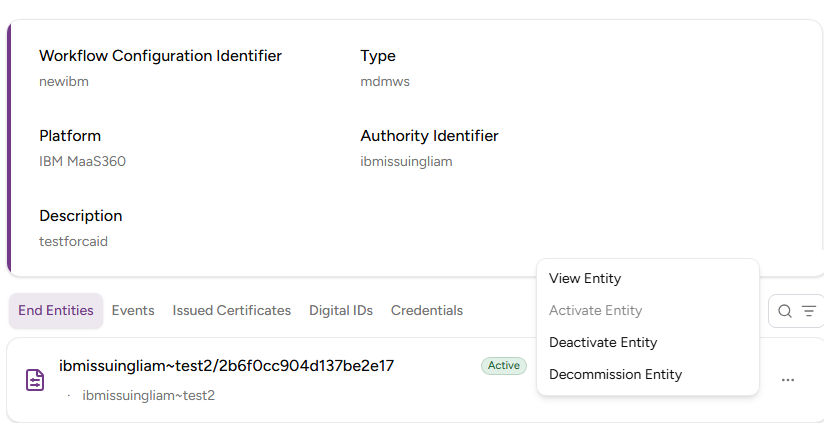
Task: Click the newibm workflow identifier value
Action: 64,81
